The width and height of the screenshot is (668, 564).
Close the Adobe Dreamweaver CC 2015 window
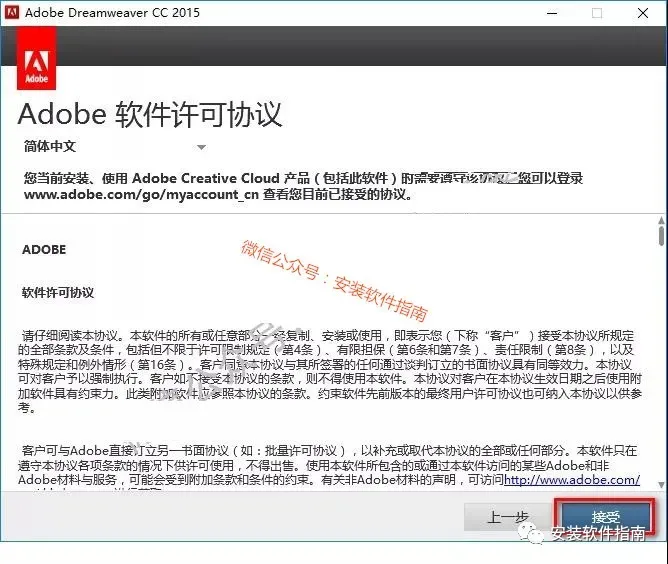coord(642,13)
